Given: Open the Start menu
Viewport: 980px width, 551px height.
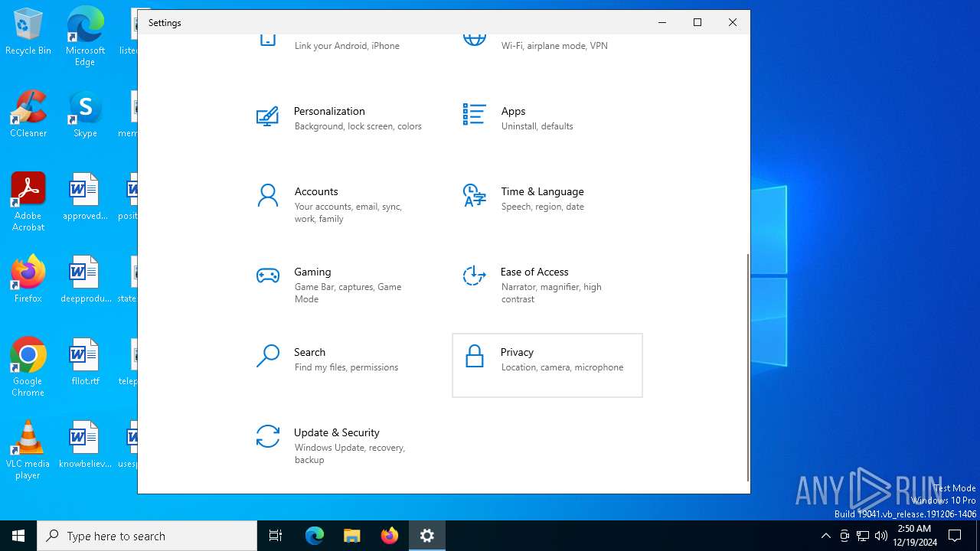Looking at the screenshot, I should point(18,536).
